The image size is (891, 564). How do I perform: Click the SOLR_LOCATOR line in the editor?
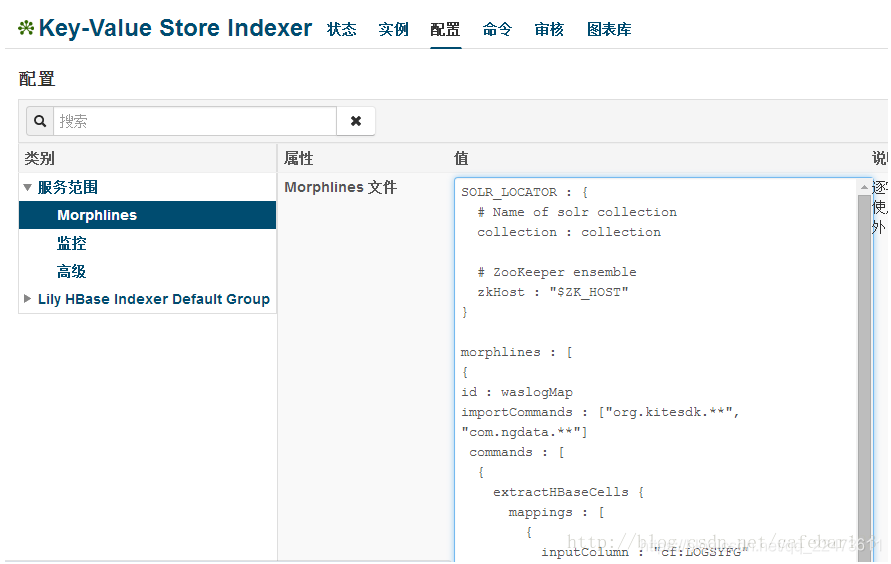coord(524,192)
